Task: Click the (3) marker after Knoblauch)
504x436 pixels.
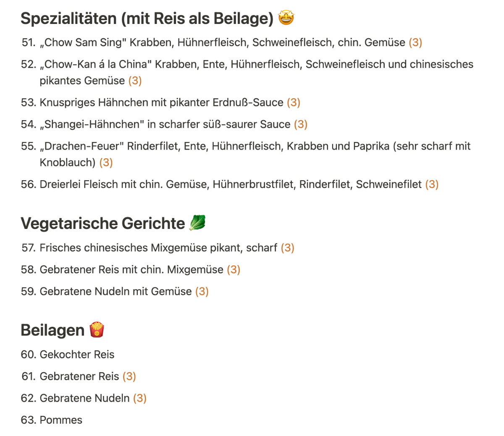Action: (106, 163)
